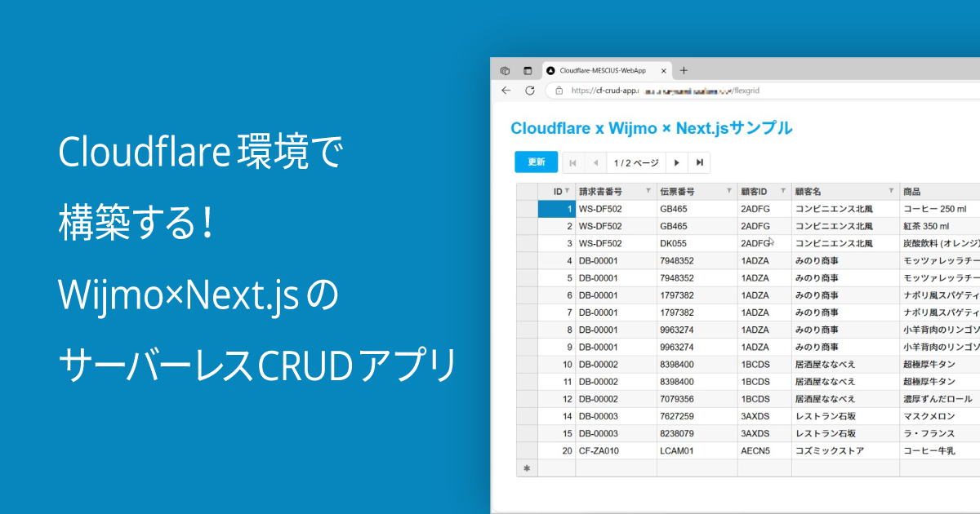Open a new tab with the plus button
Image resolution: width=980 pixels, height=514 pixels.
[684, 70]
